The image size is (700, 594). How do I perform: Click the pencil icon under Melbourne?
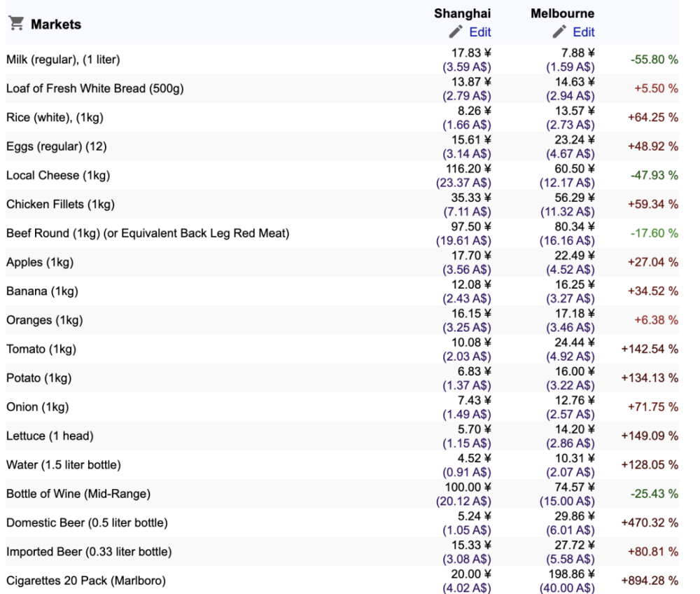tap(559, 32)
